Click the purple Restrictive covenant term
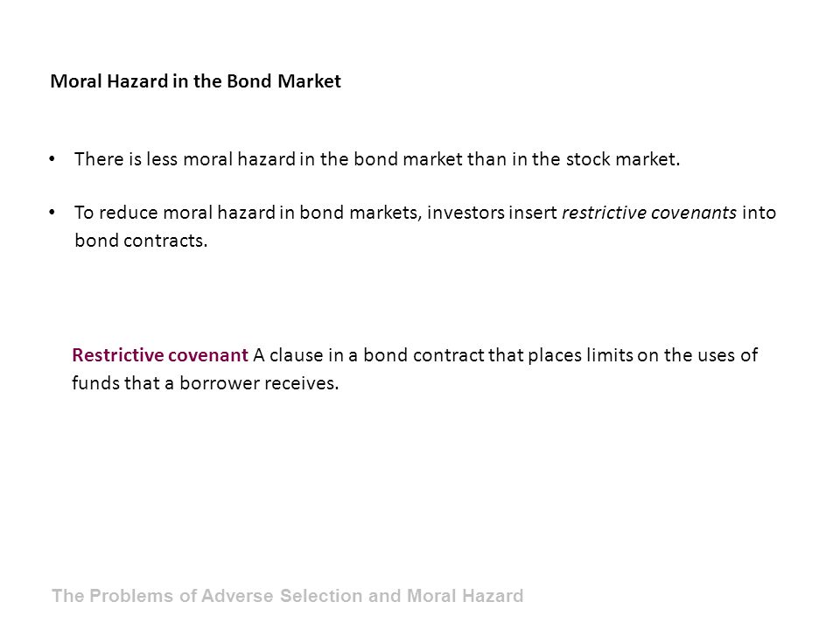The height and width of the screenshot is (630, 840). click(160, 354)
